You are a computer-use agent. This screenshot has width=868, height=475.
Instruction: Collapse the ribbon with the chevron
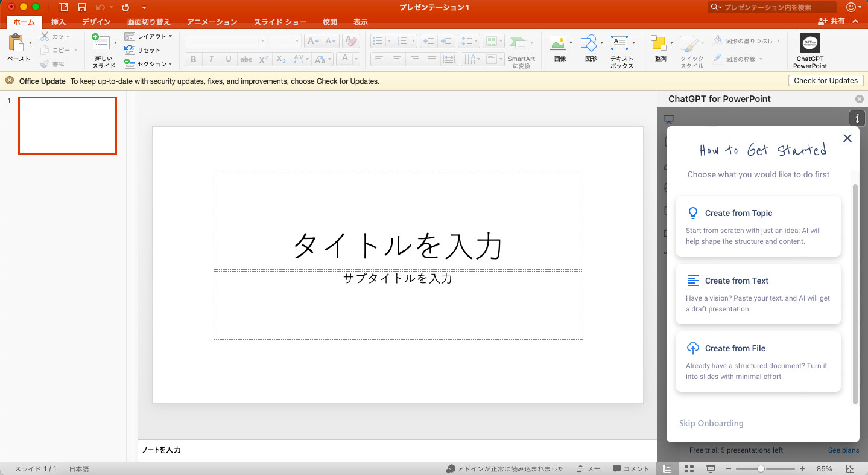(855, 21)
